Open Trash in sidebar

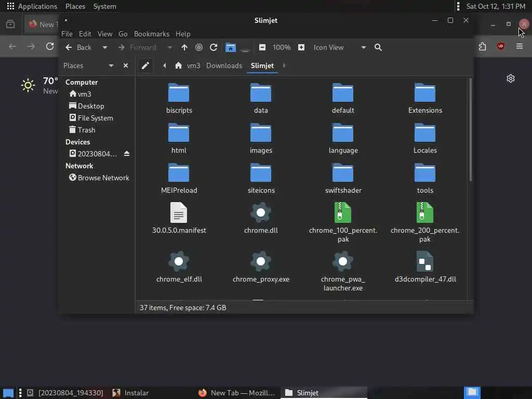pyautogui.click(x=83, y=130)
